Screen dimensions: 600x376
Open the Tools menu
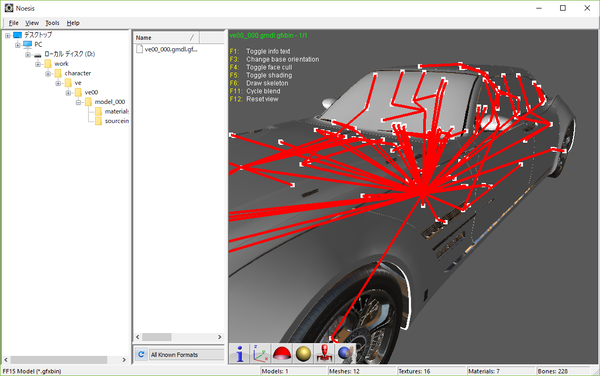tap(52, 23)
